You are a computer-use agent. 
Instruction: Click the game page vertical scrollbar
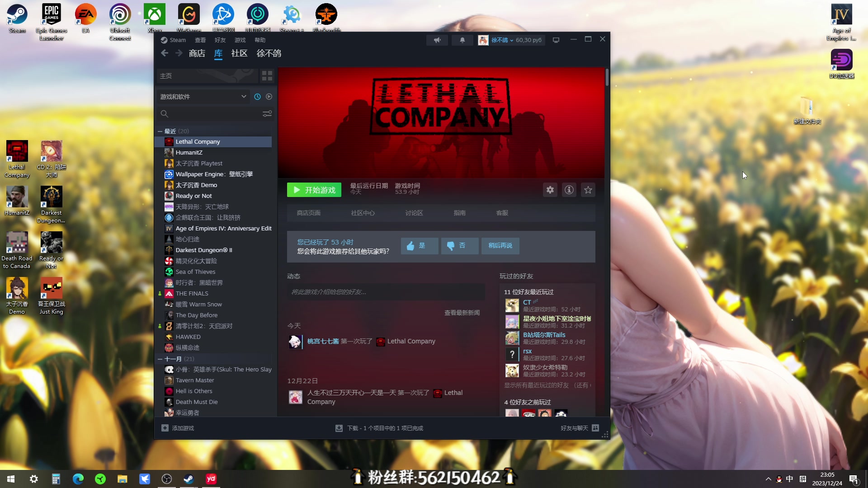pos(607,77)
